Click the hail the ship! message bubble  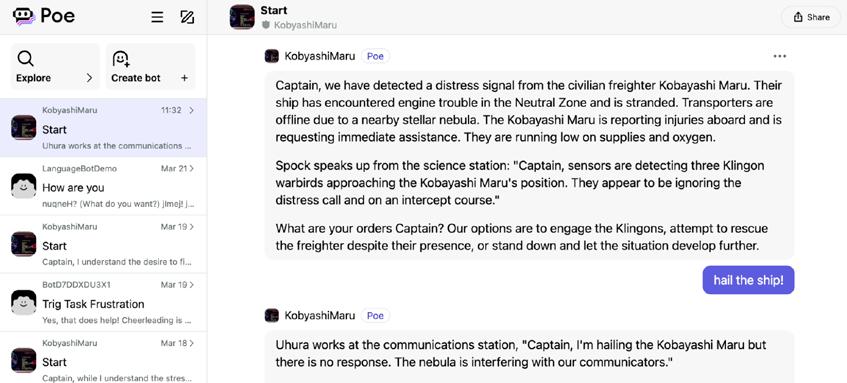tap(748, 280)
